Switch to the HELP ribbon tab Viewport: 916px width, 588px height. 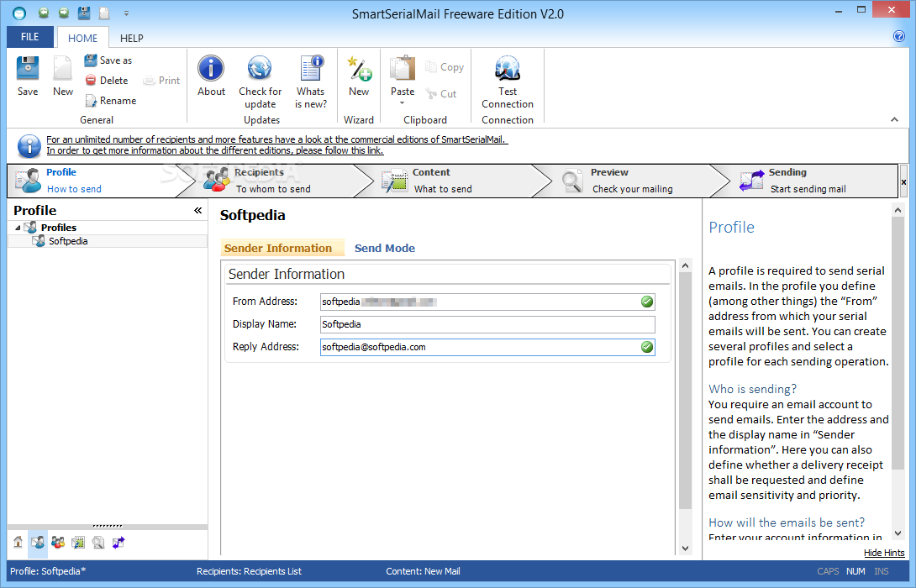tap(131, 38)
